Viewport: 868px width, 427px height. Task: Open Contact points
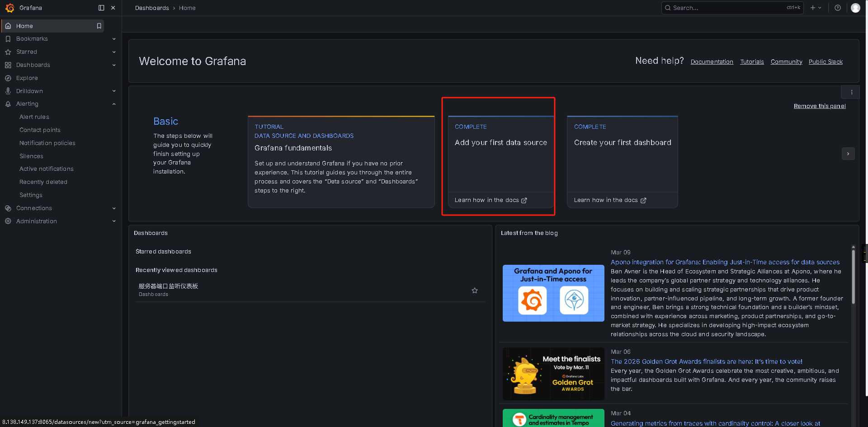click(40, 130)
